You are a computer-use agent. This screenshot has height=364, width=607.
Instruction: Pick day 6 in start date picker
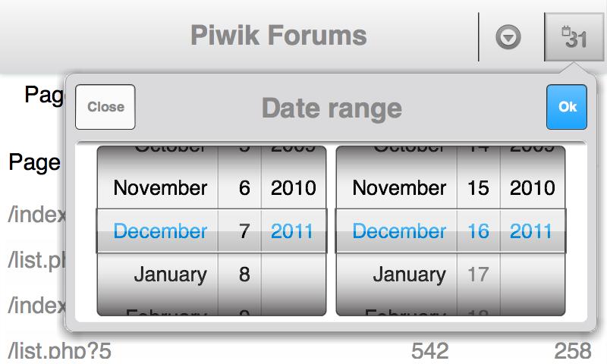244,188
